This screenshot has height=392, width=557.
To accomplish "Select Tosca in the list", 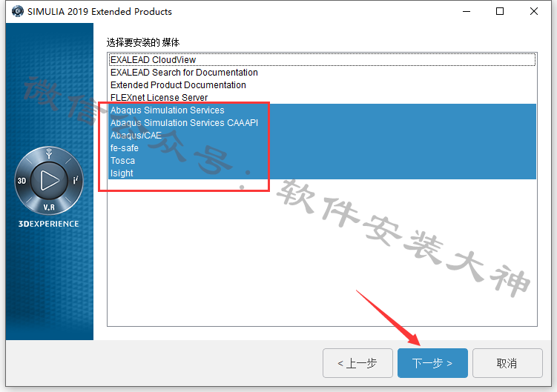I will point(322,161).
